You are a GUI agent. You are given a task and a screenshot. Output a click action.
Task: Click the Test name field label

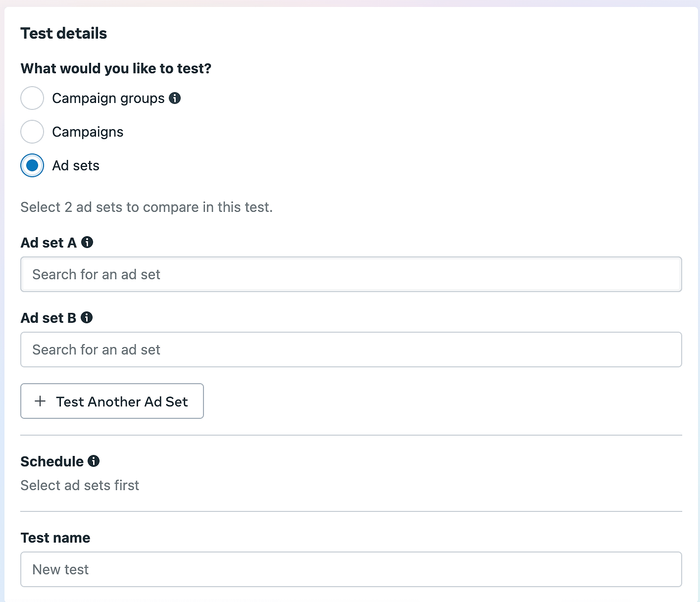(55, 538)
